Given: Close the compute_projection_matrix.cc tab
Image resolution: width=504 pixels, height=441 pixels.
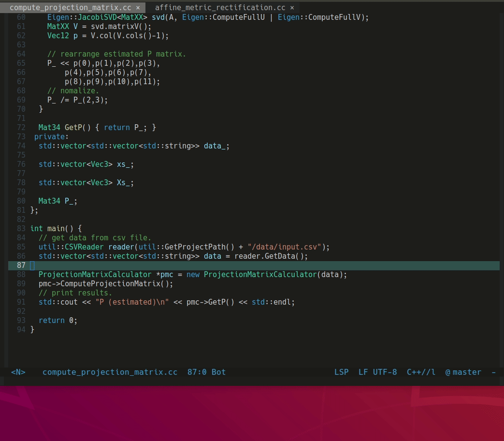Looking at the screenshot, I should pyautogui.click(x=138, y=8).
